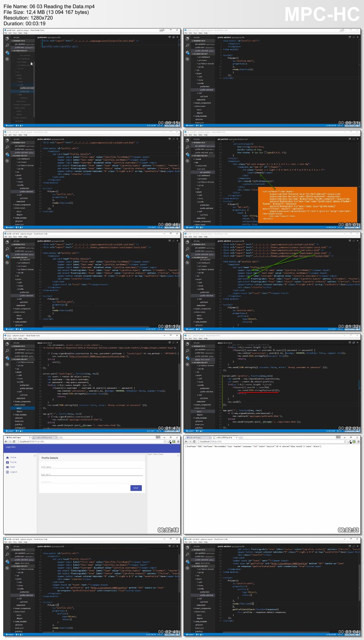
Task: Click errors and warnings count in 00:00:15 status bar
Action: coord(18,125)
